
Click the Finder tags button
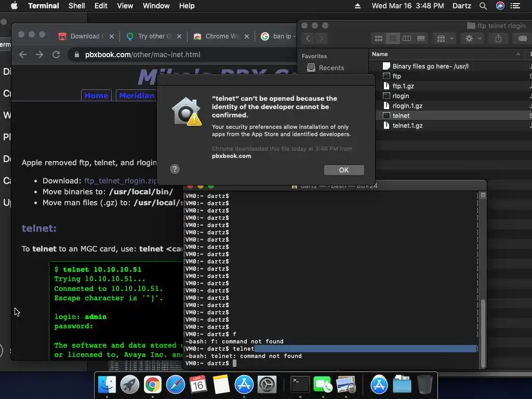[522, 38]
